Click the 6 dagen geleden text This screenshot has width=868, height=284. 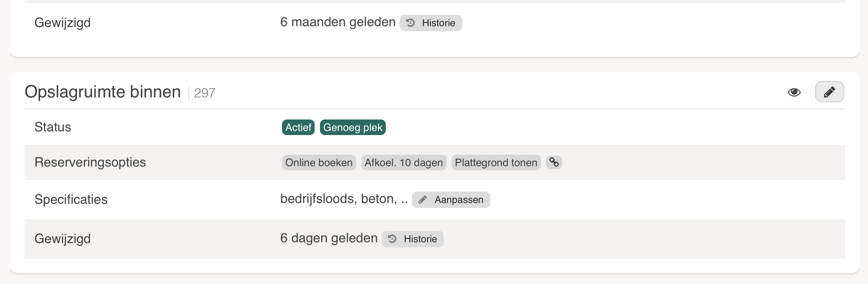point(329,238)
